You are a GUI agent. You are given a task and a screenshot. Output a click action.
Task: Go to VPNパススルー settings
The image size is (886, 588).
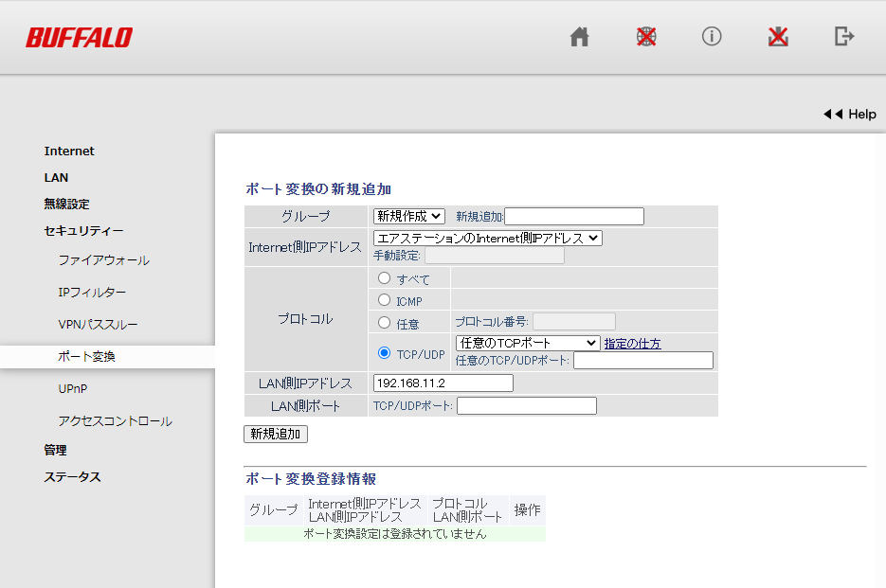pos(98,325)
